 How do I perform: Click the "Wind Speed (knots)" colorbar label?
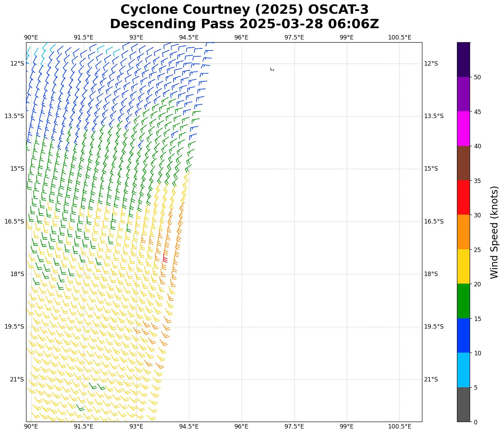click(x=494, y=232)
